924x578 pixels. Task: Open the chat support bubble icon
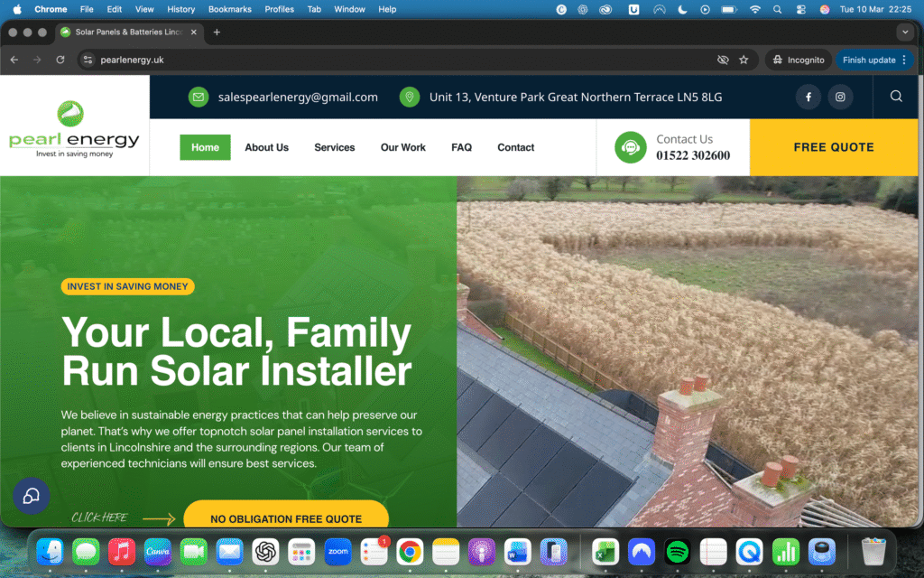coord(32,496)
